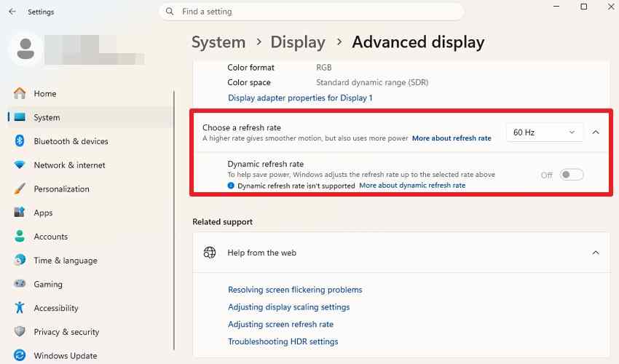Viewport: 619px width, 364px height.
Task: Click the Home house icon in sidebar
Action: click(x=20, y=94)
